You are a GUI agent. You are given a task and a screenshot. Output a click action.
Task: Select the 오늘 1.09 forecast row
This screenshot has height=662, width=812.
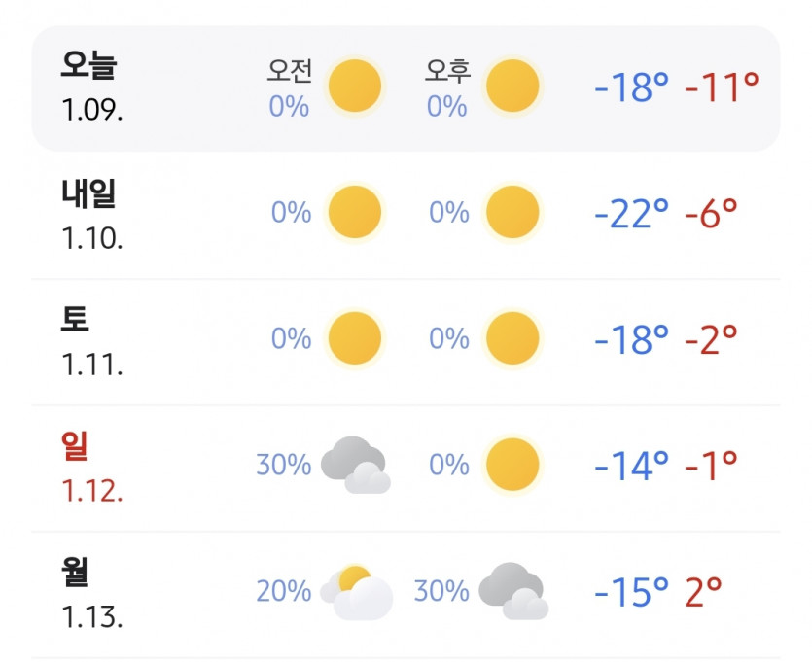406,88
